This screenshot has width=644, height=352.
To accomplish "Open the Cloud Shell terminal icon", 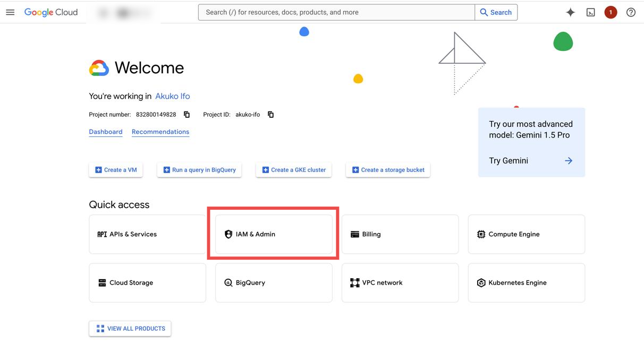I will pos(590,12).
